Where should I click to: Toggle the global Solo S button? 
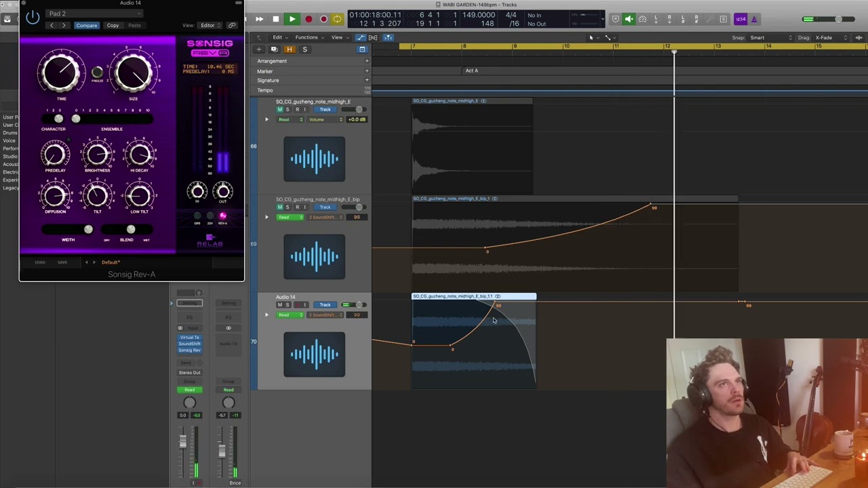304,49
